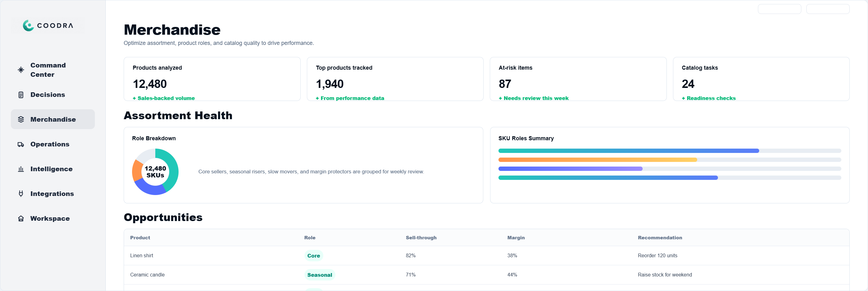Select the Linen shirt product cell
This screenshot has width=868, height=291.
[142, 256]
